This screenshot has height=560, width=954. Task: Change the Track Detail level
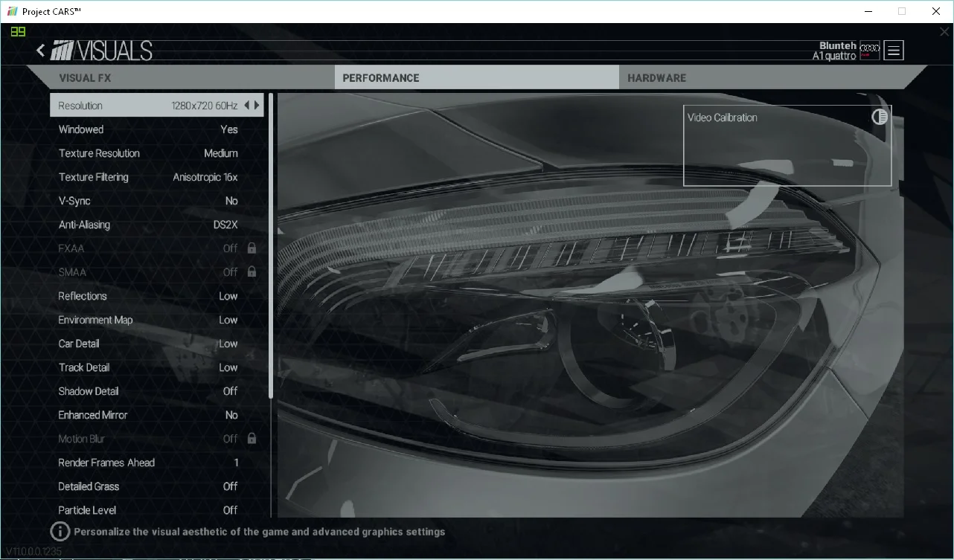[x=157, y=367]
